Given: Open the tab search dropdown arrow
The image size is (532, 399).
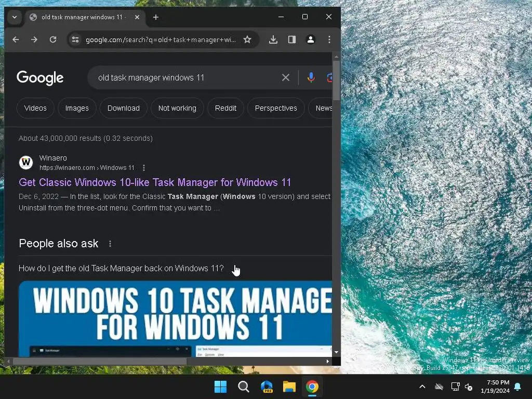Looking at the screenshot, I should coord(15,17).
